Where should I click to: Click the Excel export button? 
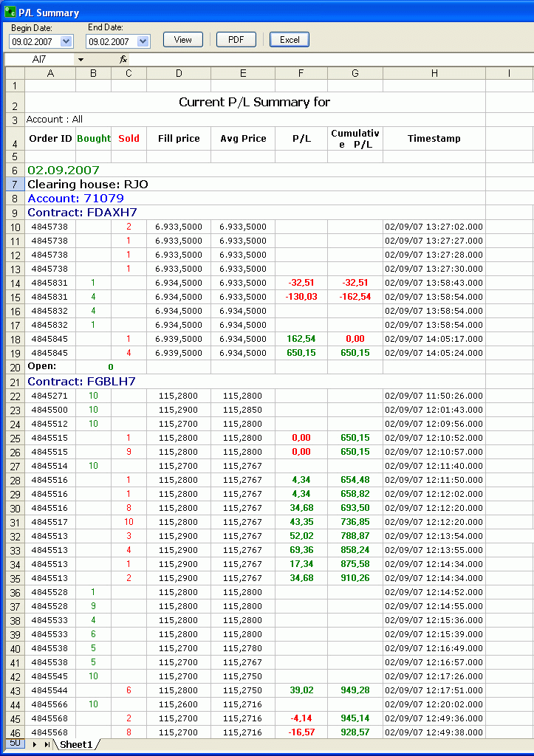289,40
